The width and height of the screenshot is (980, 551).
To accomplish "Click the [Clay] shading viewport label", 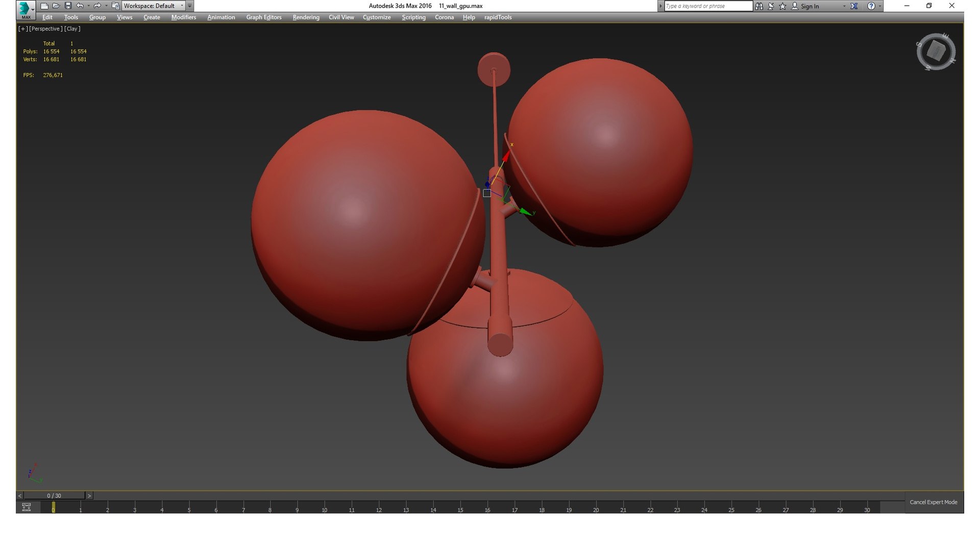I will pos(72,29).
